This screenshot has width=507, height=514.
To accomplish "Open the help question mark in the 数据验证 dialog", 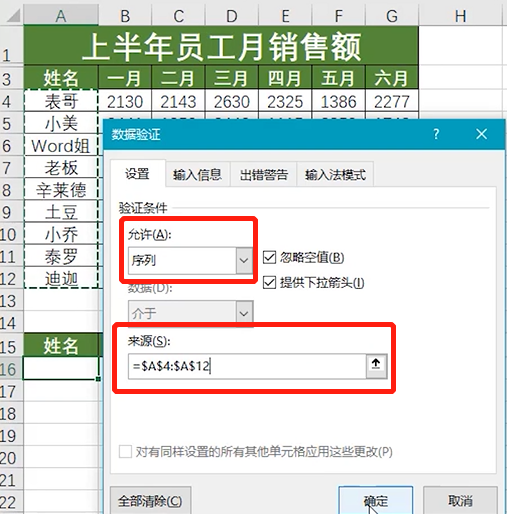I will click(436, 134).
